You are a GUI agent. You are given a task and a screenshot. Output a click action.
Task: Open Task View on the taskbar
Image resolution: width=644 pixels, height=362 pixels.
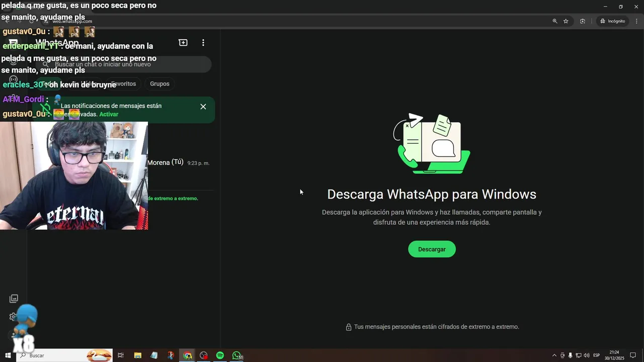[x=121, y=355]
